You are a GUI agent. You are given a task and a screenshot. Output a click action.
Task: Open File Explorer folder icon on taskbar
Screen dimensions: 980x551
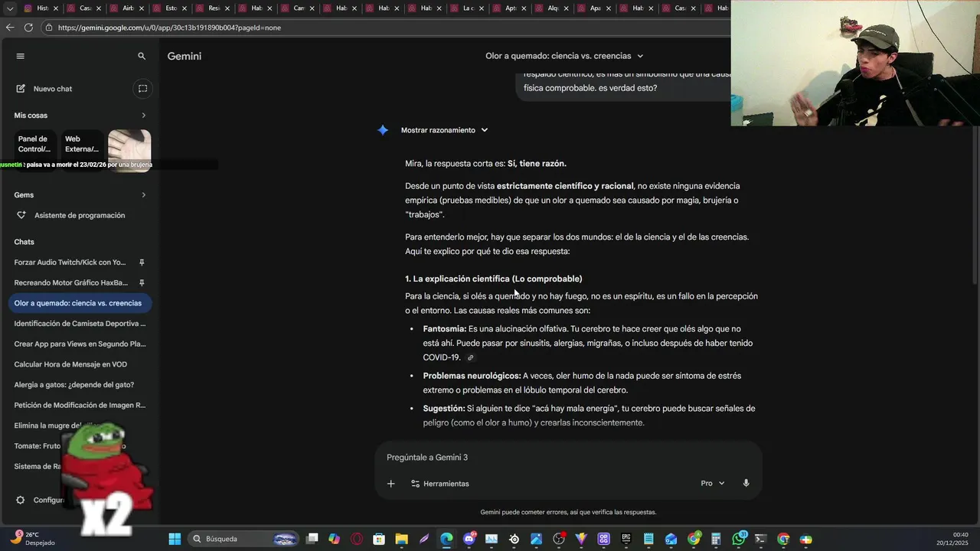[401, 539]
